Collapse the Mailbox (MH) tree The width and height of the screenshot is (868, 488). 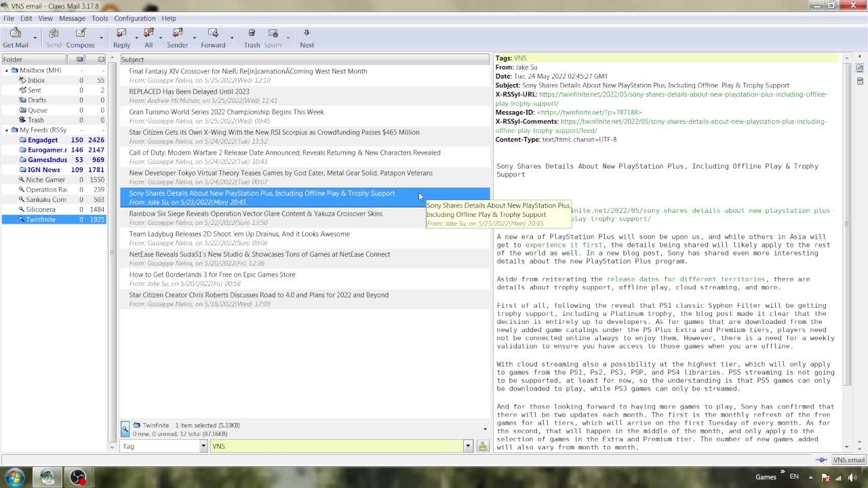7,70
